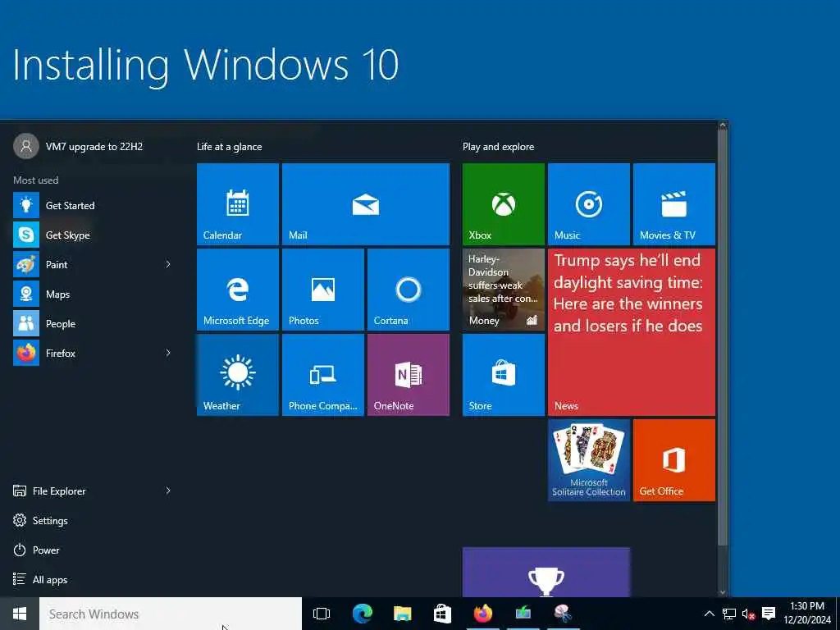Open the Mail tile
This screenshot has width=840, height=630.
pos(366,204)
